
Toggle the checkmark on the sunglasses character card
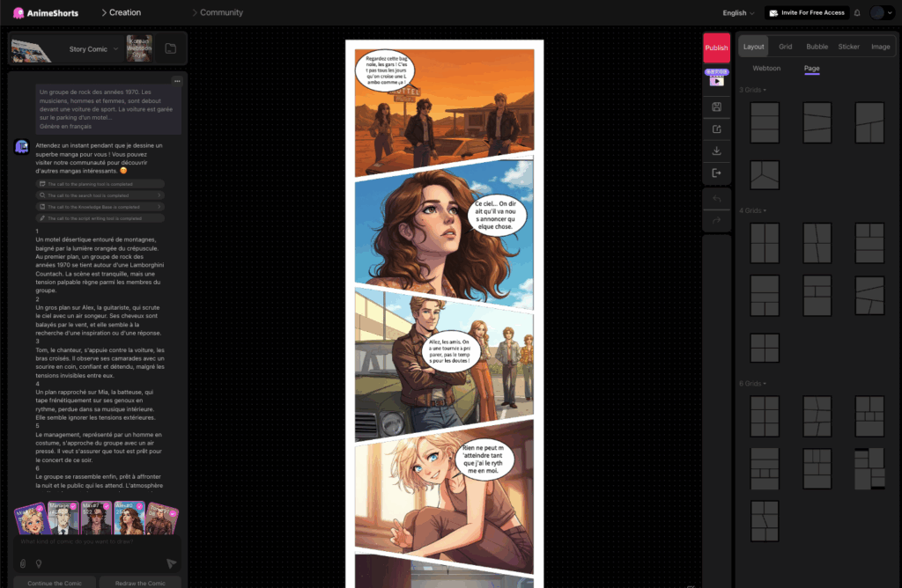click(x=107, y=507)
